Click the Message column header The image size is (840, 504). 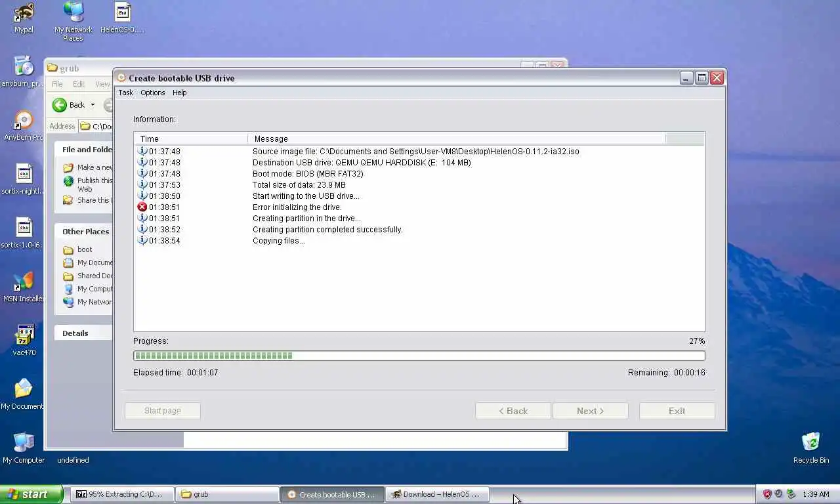[457, 138]
